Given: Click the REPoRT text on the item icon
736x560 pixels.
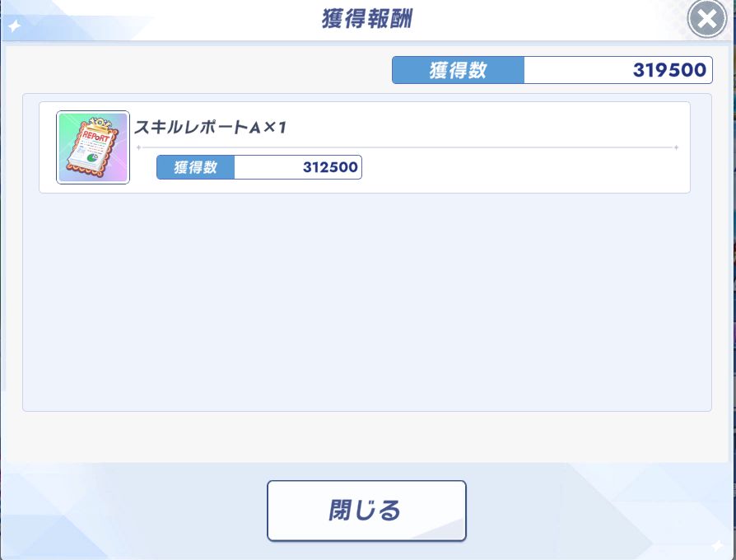Looking at the screenshot, I should click(x=96, y=138).
